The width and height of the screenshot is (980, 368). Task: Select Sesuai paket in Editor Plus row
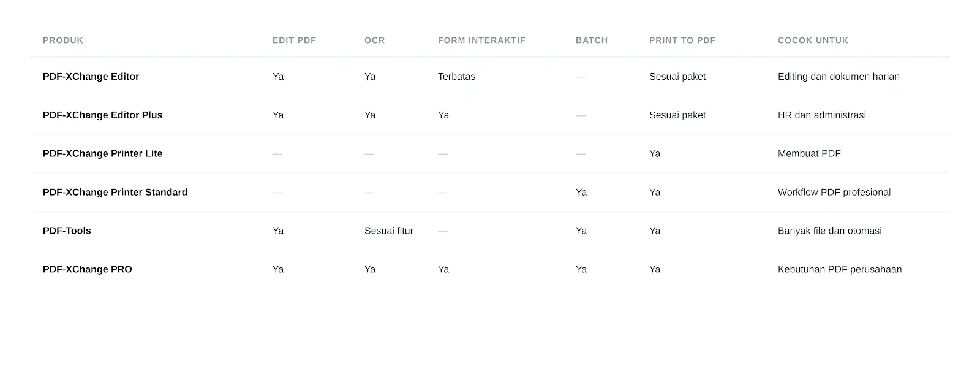(x=677, y=115)
